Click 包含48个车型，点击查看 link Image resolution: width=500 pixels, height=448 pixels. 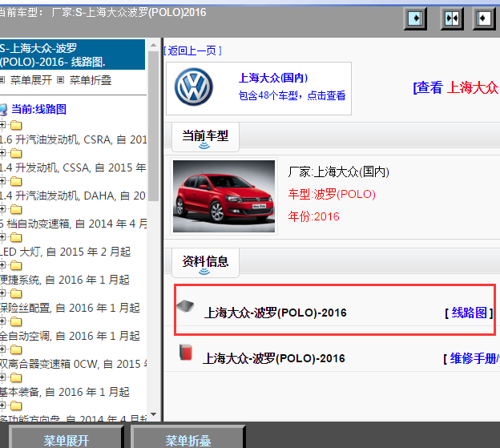[x=292, y=95]
